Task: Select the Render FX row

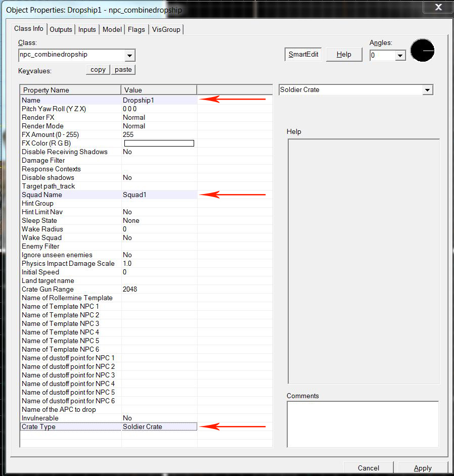Action: pyautogui.click(x=109, y=117)
